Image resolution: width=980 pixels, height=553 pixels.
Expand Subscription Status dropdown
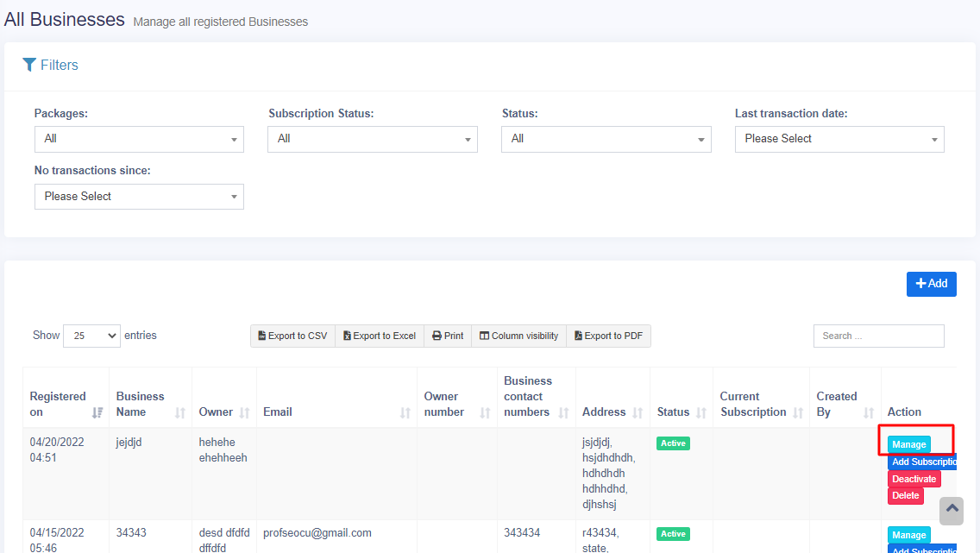coord(372,139)
